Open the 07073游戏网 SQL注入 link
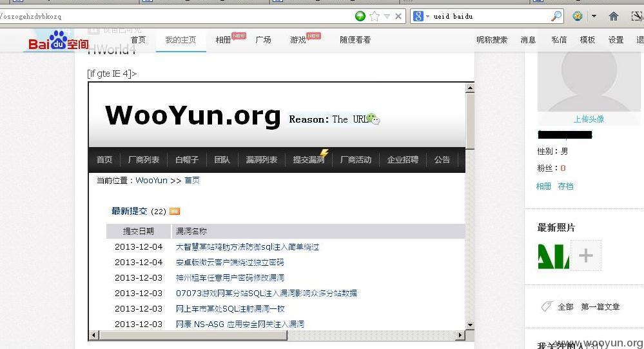The width and height of the screenshot is (644, 349). 266,294
